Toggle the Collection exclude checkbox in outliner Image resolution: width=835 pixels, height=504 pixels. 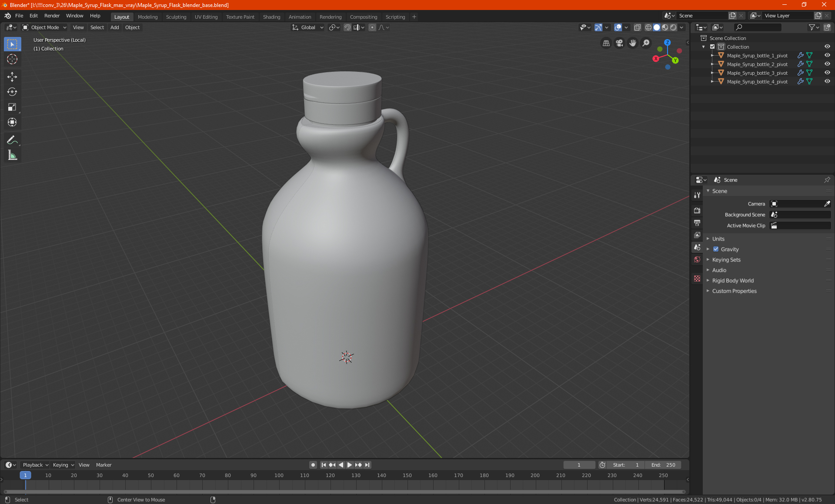click(x=712, y=46)
